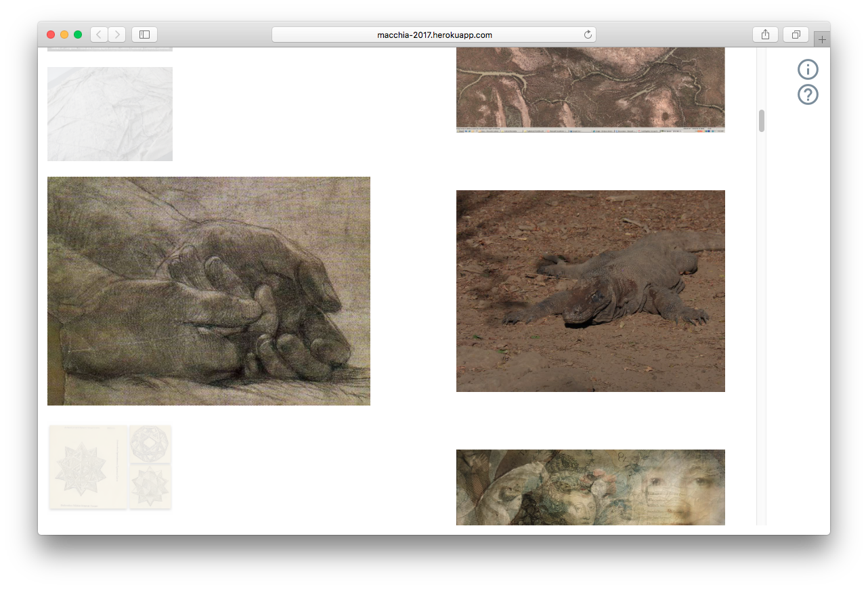868x589 pixels.
Task: Maximize the Safari window with green button
Action: point(78,35)
